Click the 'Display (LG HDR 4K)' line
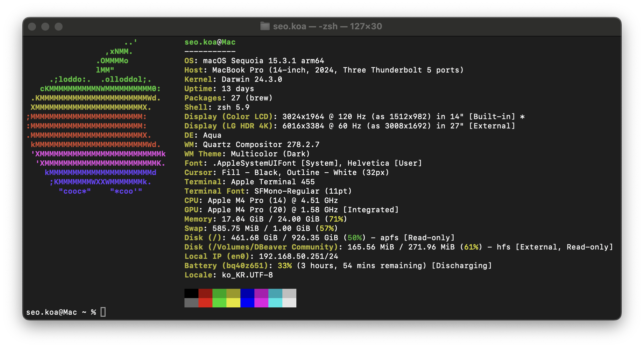The width and height of the screenshot is (644, 348). click(350, 126)
